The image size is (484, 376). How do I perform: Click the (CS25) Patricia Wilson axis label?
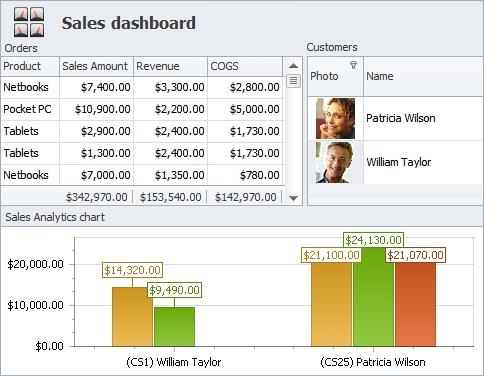pyautogui.click(x=373, y=362)
